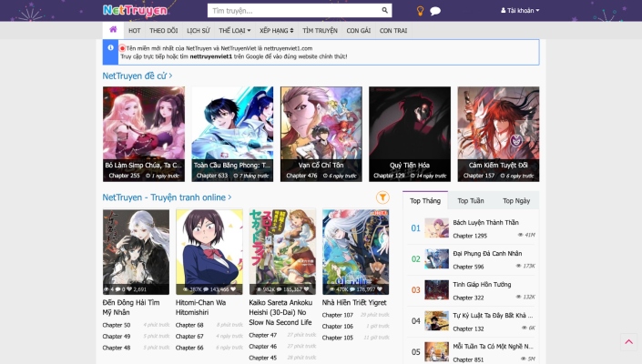This screenshot has height=364, width=642.
Task: Select the Top Ngày tab
Action: tap(515, 200)
